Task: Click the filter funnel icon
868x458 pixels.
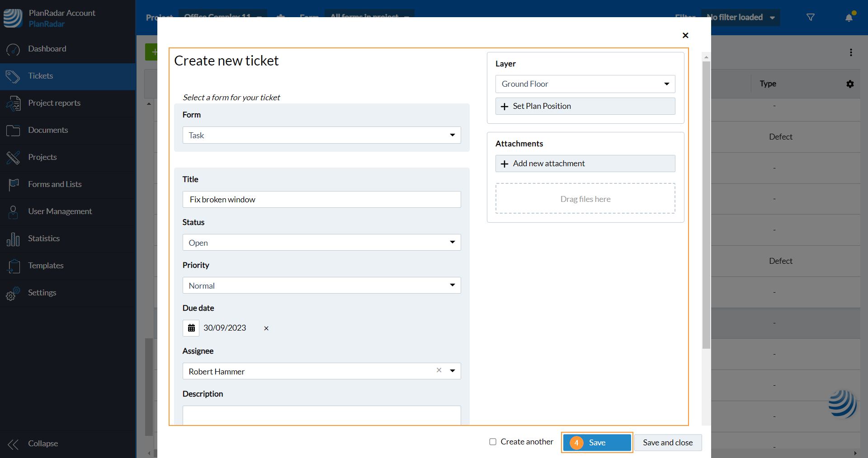Action: coord(811,18)
